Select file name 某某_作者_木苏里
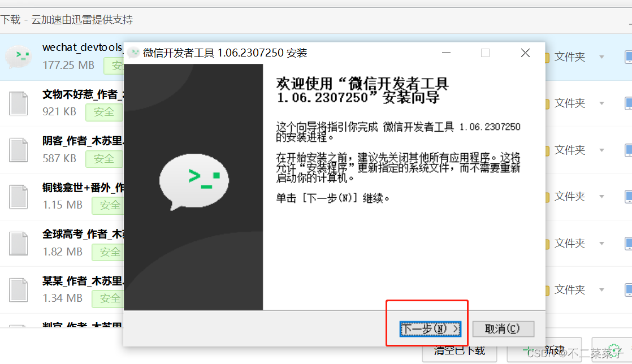Image resolution: width=632 pixels, height=364 pixels. point(83,280)
